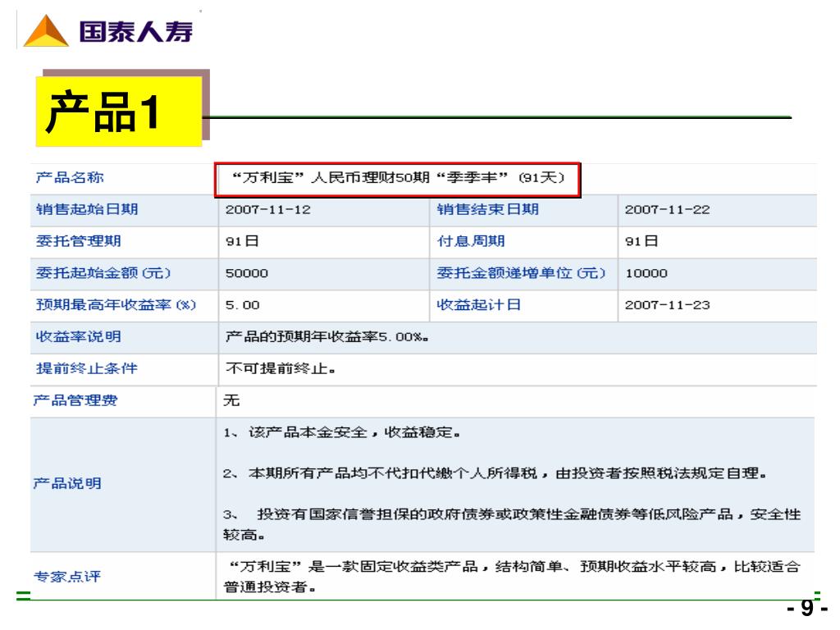Select the 产品名称 label
This screenshot has width=840, height=630.
pyautogui.click(x=70, y=177)
